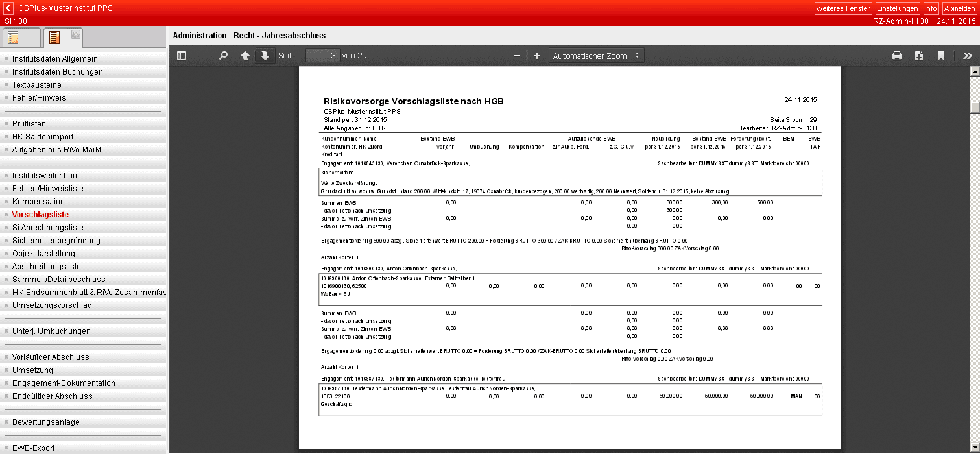The image size is (980, 454).
Task: Zoom in on the PDF
Action: point(537,56)
